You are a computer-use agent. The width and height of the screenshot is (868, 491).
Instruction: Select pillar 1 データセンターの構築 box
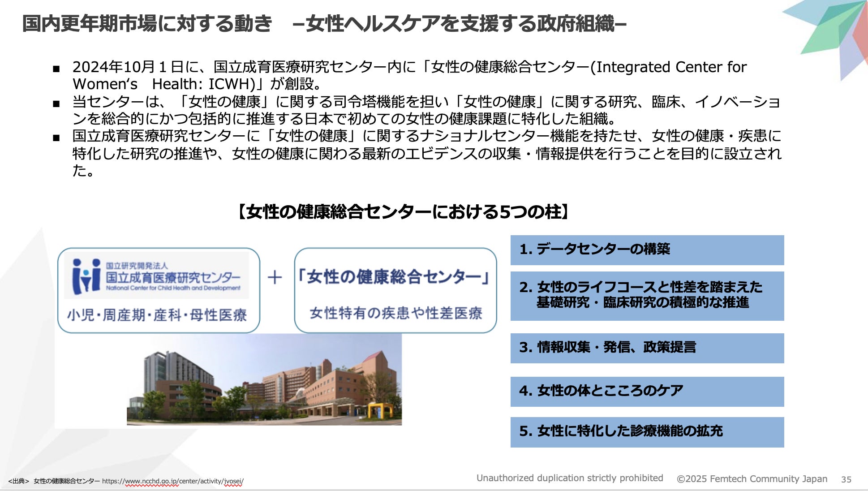point(647,250)
